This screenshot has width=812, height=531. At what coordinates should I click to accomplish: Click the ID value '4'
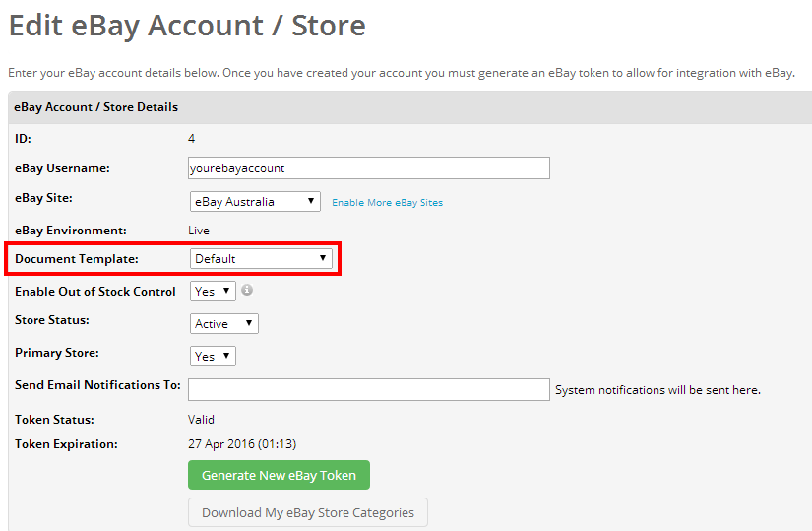click(191, 139)
